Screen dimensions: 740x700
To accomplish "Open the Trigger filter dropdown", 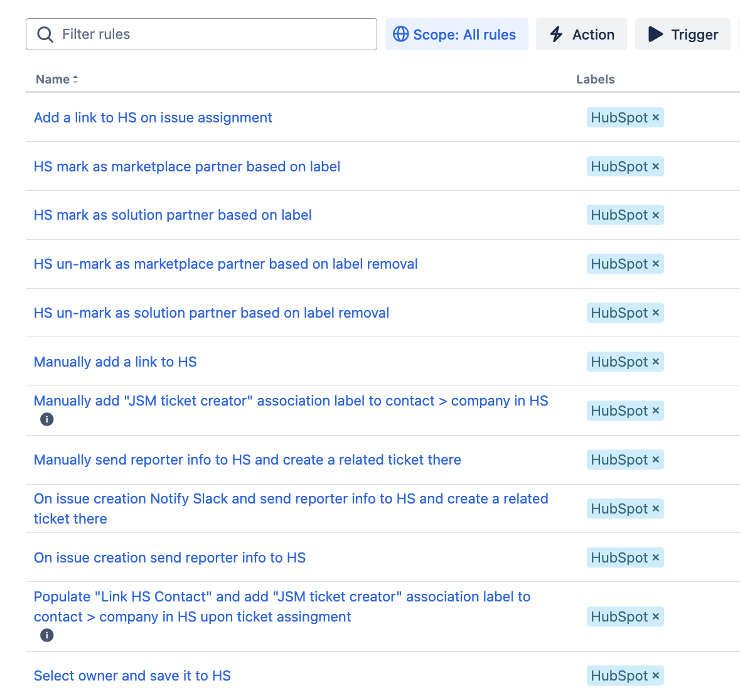I will tap(682, 35).
